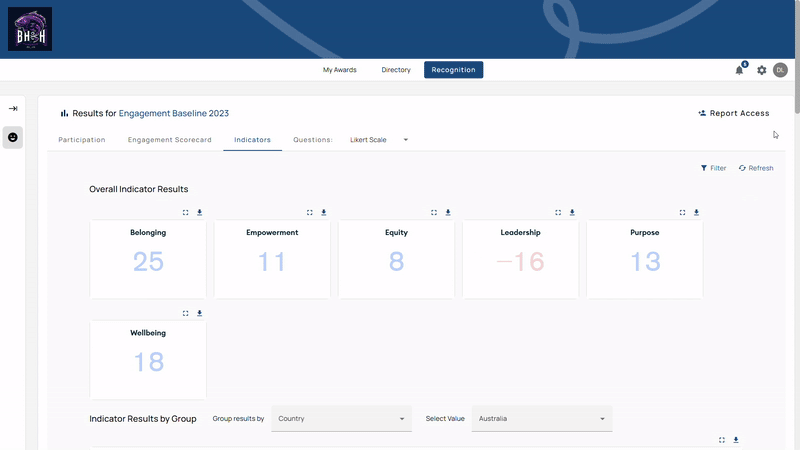Download the Empowerment indicator card
This screenshot has width=800, height=450.
point(323,212)
